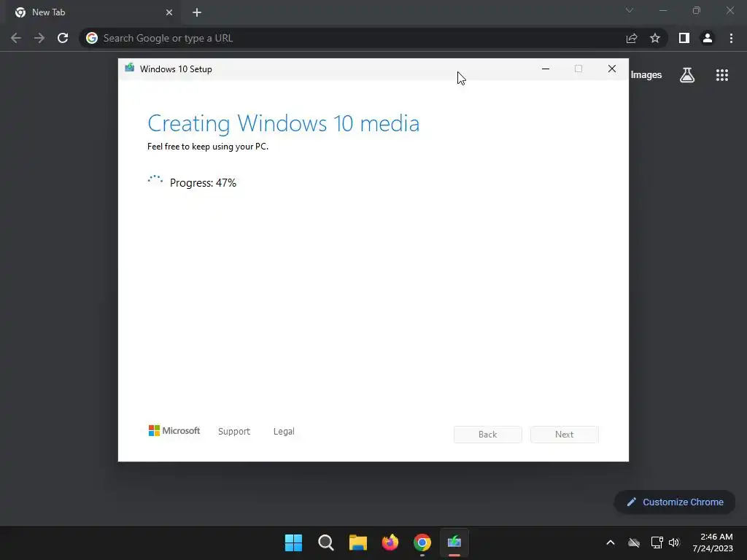The width and height of the screenshot is (747, 560).
Task: Open the Support link in Setup
Action: [234, 431]
